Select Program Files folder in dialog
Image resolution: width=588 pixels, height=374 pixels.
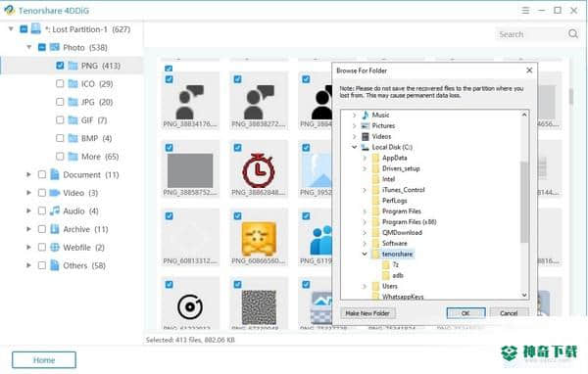401,211
